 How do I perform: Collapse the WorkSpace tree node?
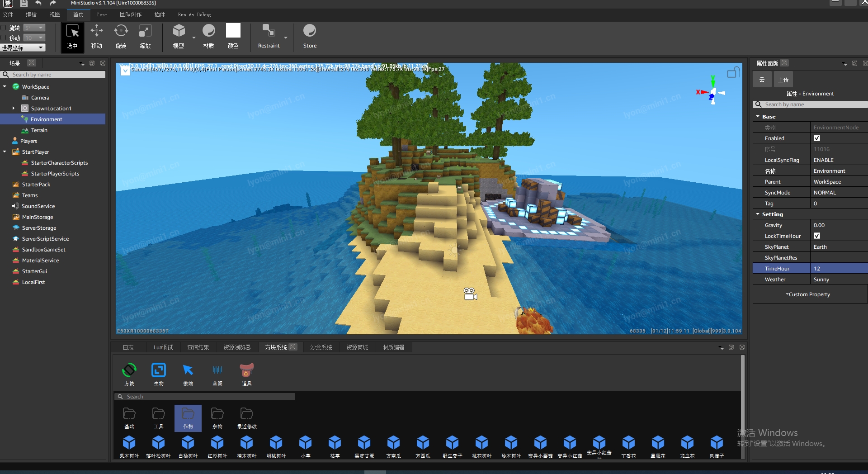click(5, 87)
